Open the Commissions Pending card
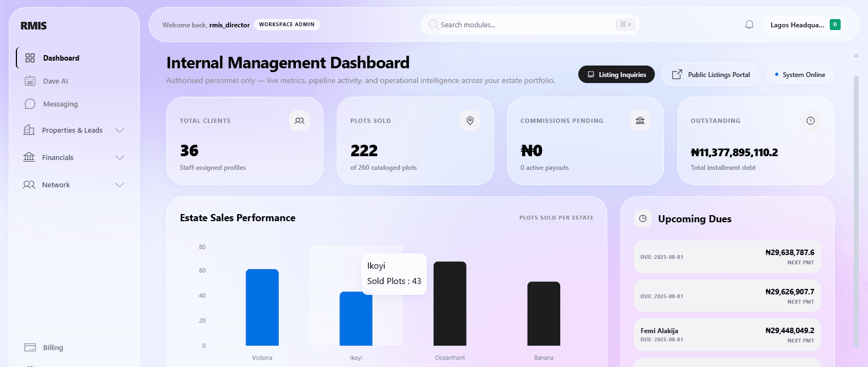Image resolution: width=868 pixels, height=367 pixels. tap(585, 141)
